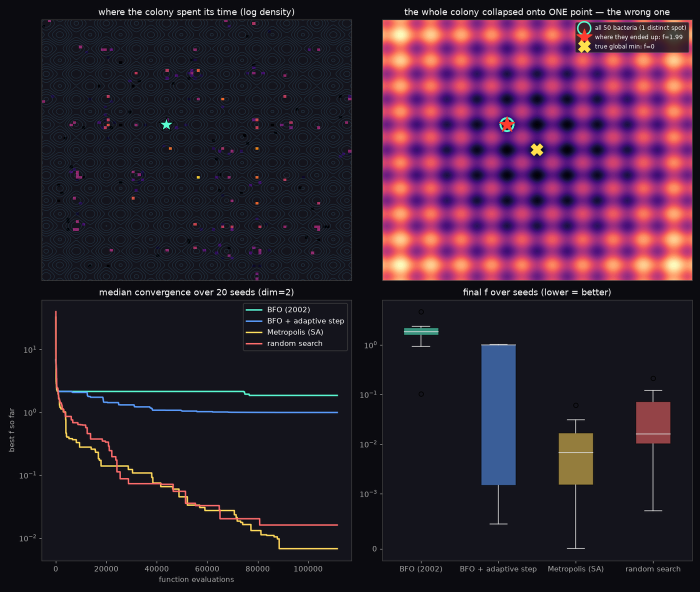Click the 'Metropolis (SA)' boxplot x-axis label
700x592 pixels.
(x=576, y=569)
